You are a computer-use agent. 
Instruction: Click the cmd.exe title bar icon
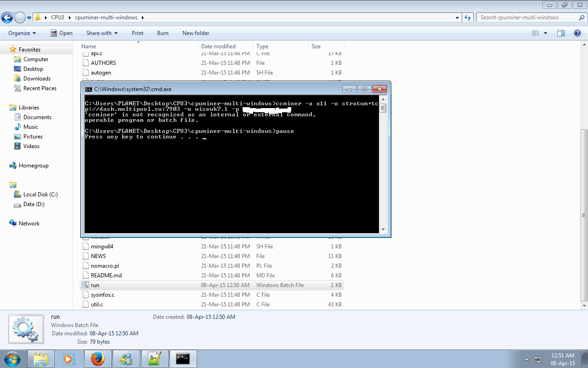(x=89, y=89)
